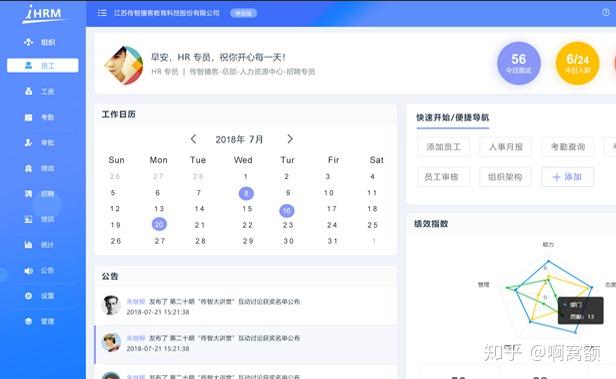
Task: Click the radar chart's top vertex point
Action: [x=548, y=261]
